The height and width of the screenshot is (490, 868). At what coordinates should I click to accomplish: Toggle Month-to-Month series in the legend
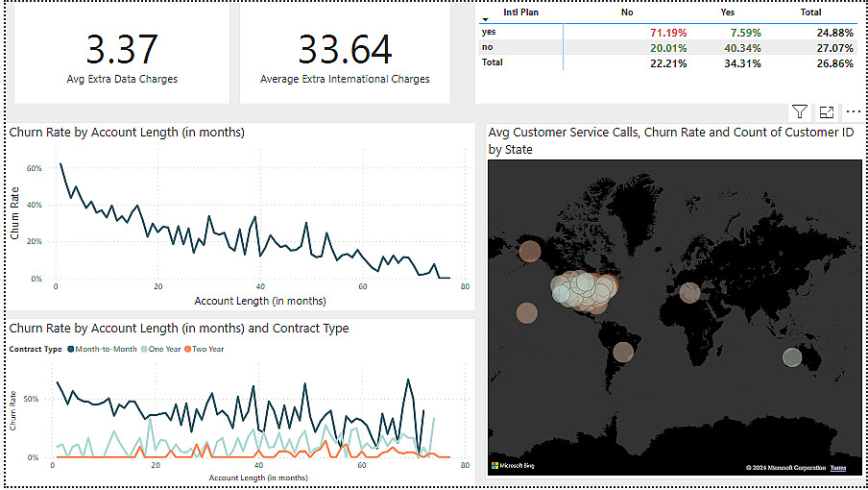click(x=108, y=349)
